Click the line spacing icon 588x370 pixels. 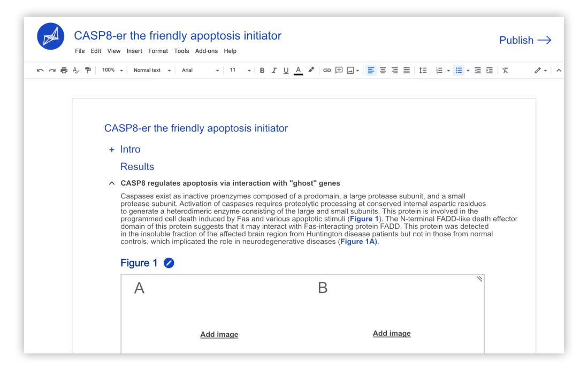coord(423,71)
